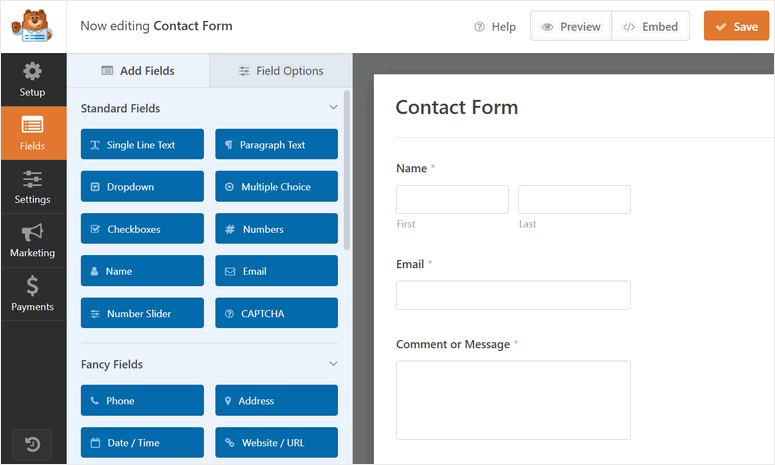Collapse the Fancy Fields section

click(334, 365)
